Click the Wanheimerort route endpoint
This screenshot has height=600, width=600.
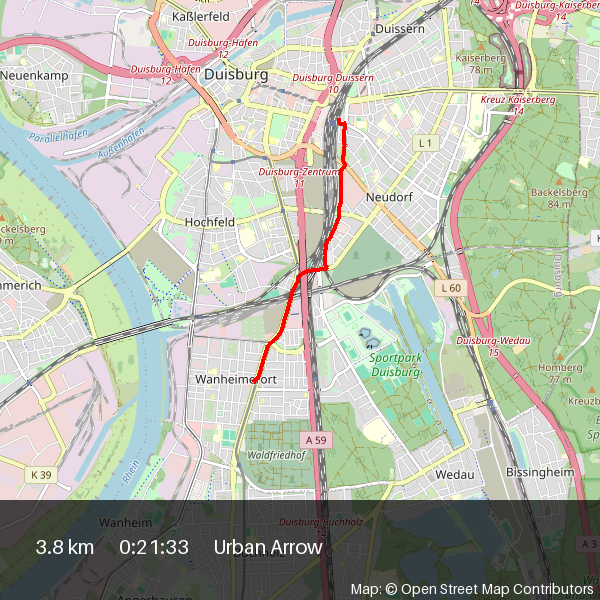pyautogui.click(x=255, y=381)
